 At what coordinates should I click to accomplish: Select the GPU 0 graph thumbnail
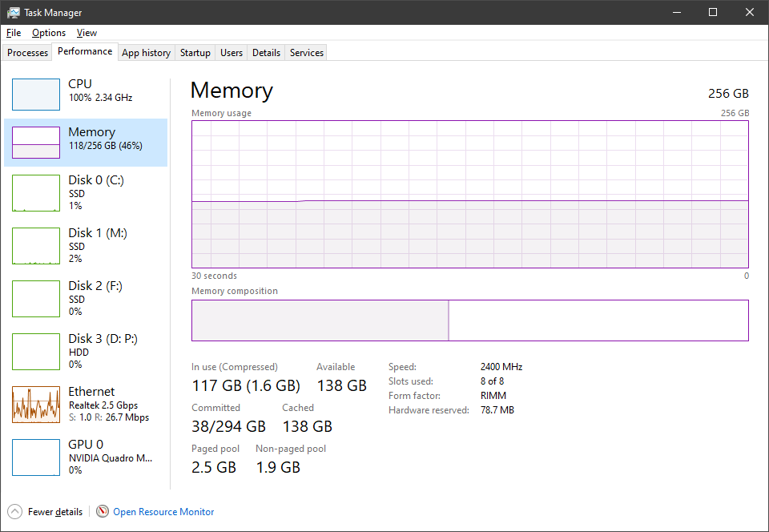(x=36, y=458)
